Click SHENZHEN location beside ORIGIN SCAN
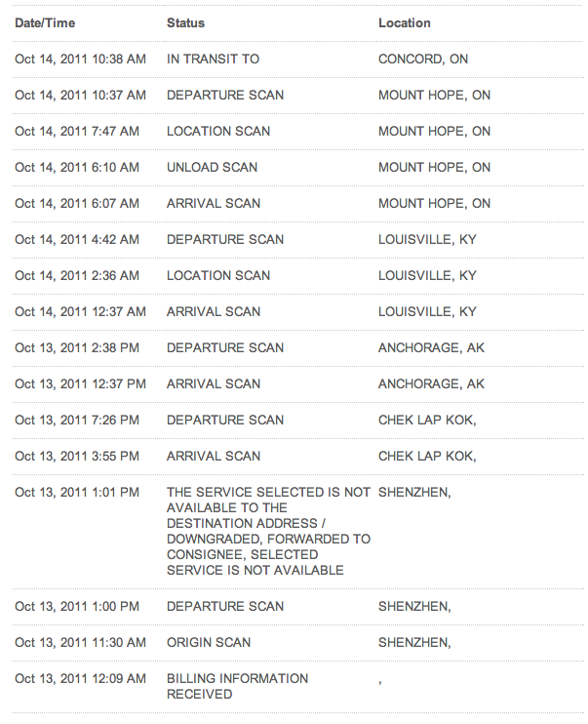Screen dimensions: 588x724 click(x=414, y=643)
